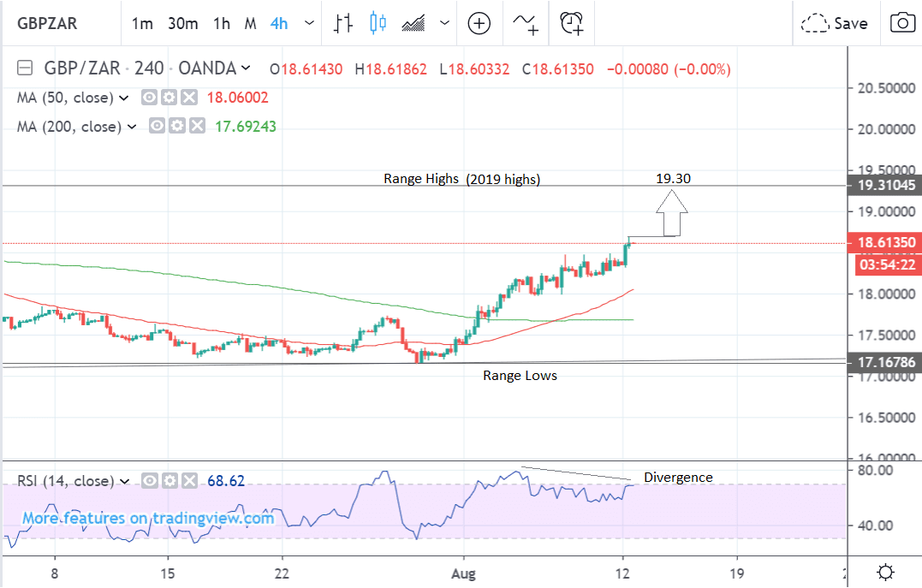Click the Save button
Image resolution: width=922 pixels, height=588 pixels.
835,23
